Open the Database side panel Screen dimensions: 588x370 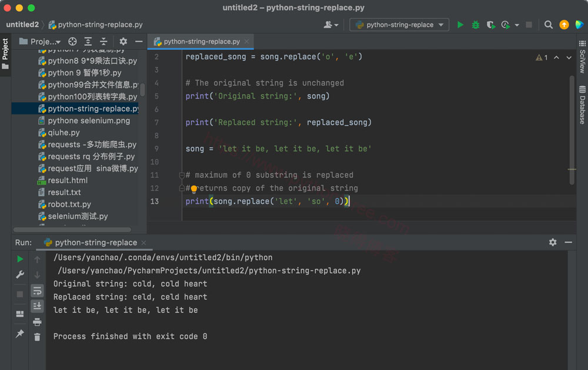(582, 105)
